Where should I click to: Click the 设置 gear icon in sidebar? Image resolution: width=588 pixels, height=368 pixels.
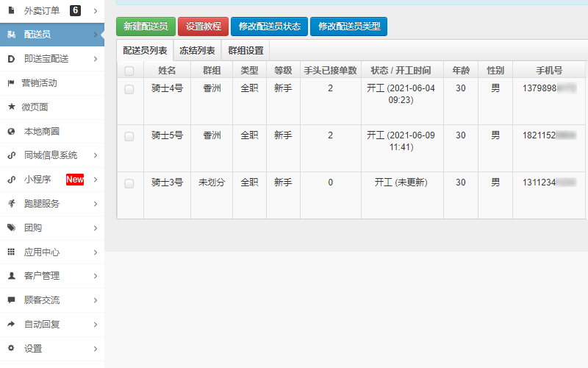11,348
